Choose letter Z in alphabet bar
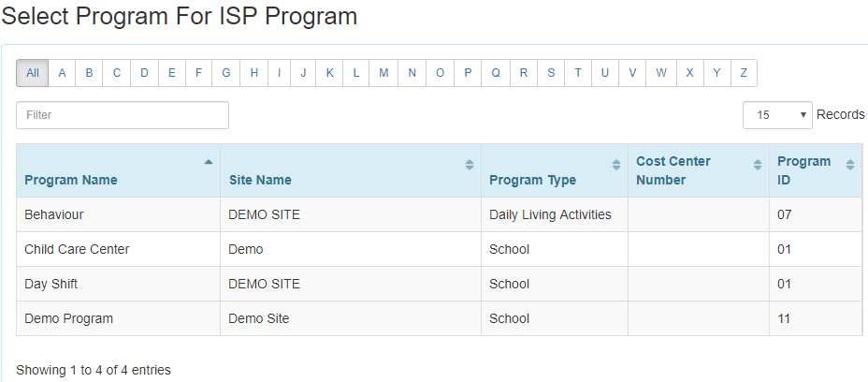The width and height of the screenshot is (868, 382). [x=744, y=73]
